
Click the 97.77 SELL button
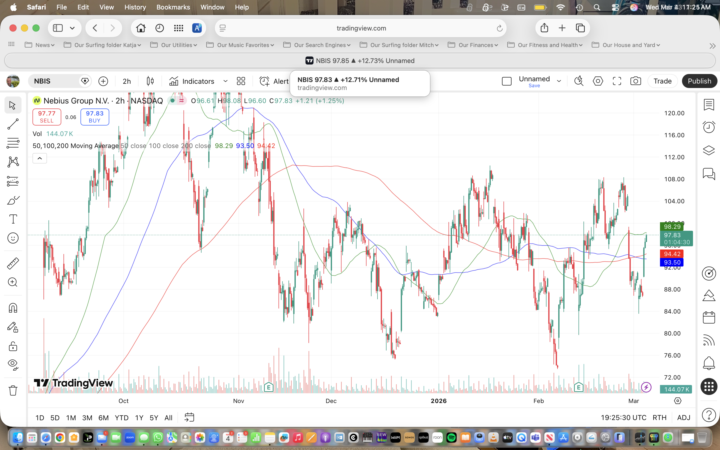click(46, 117)
